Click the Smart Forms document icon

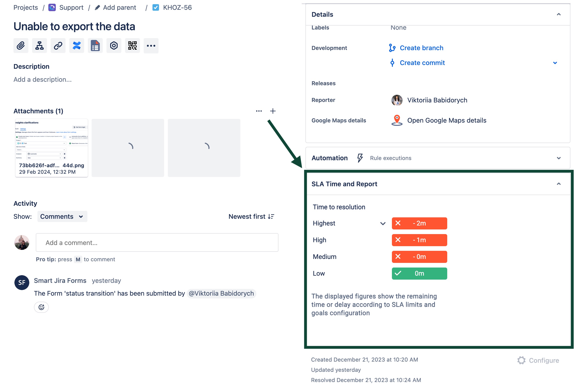95,46
